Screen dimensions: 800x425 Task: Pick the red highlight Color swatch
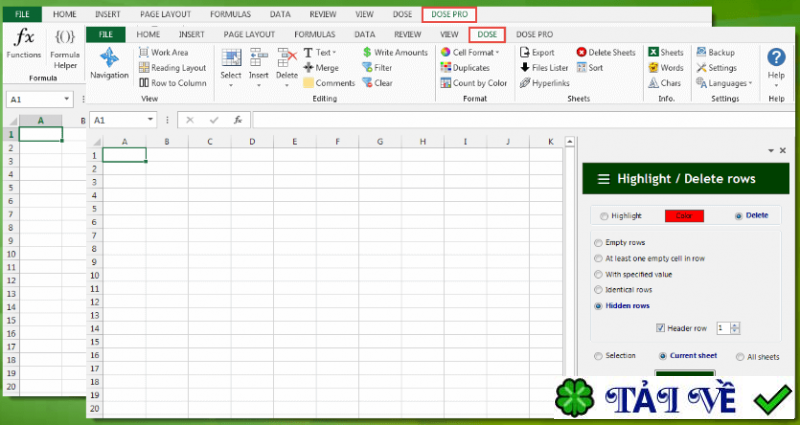(684, 216)
